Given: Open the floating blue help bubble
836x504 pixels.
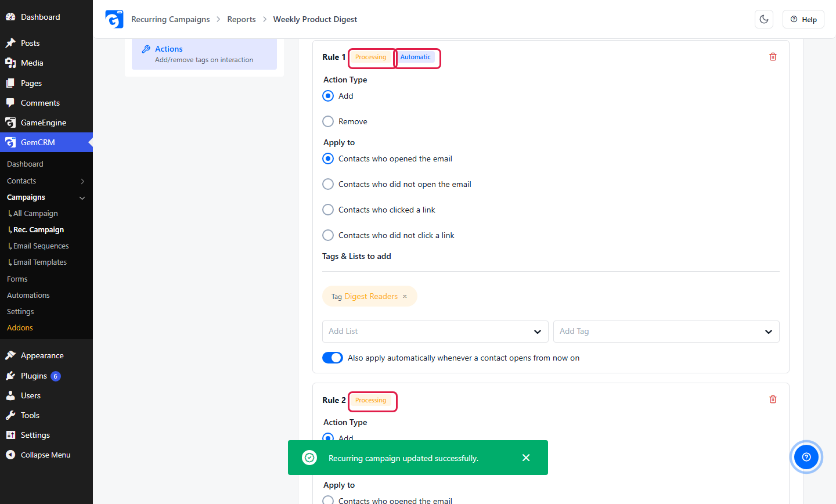Looking at the screenshot, I should [806, 457].
